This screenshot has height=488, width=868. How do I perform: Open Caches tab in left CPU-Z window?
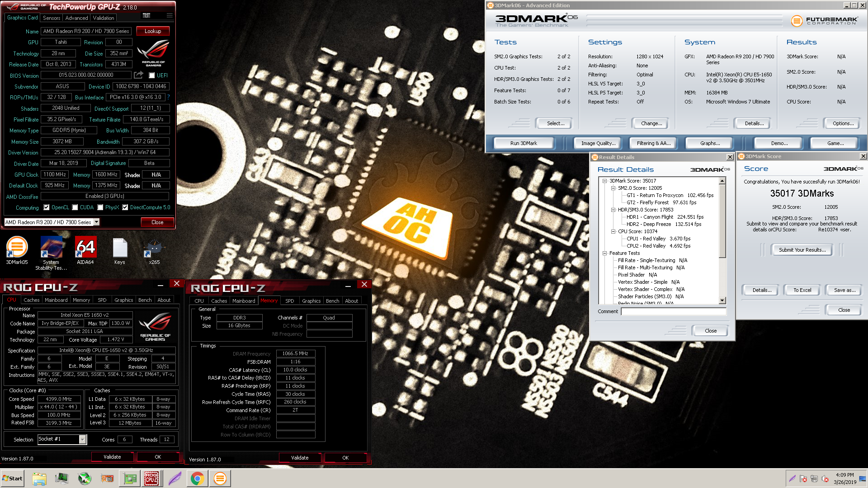pyautogui.click(x=31, y=300)
